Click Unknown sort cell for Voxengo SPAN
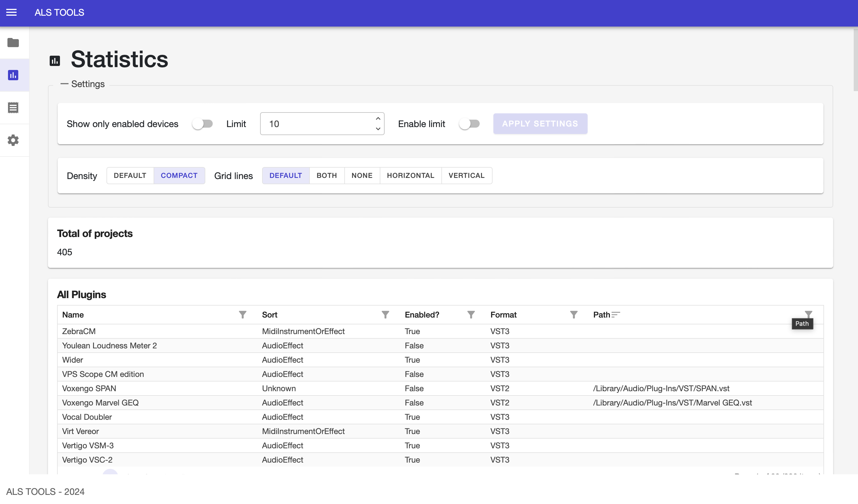 pos(279,388)
